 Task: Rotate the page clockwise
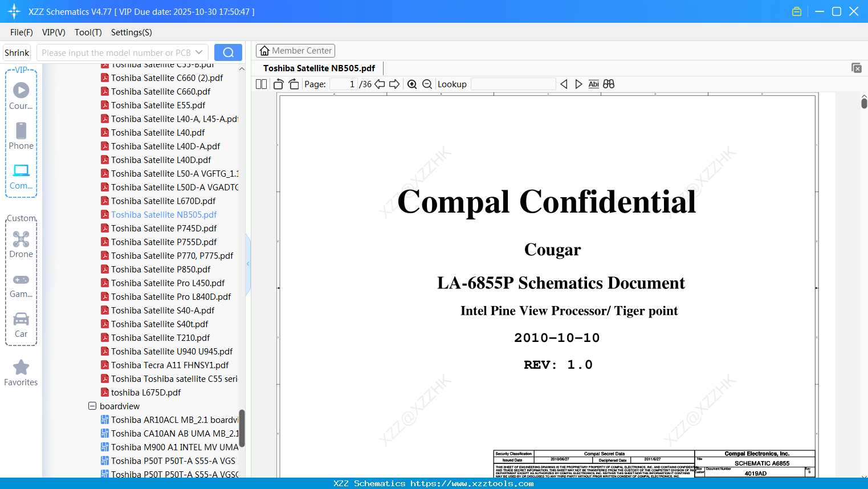click(294, 84)
